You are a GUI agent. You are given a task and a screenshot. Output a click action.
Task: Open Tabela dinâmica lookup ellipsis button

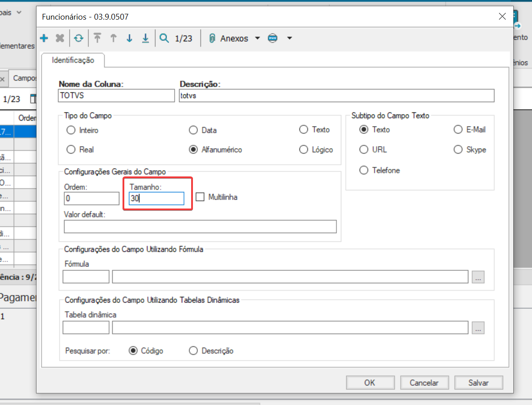point(478,328)
